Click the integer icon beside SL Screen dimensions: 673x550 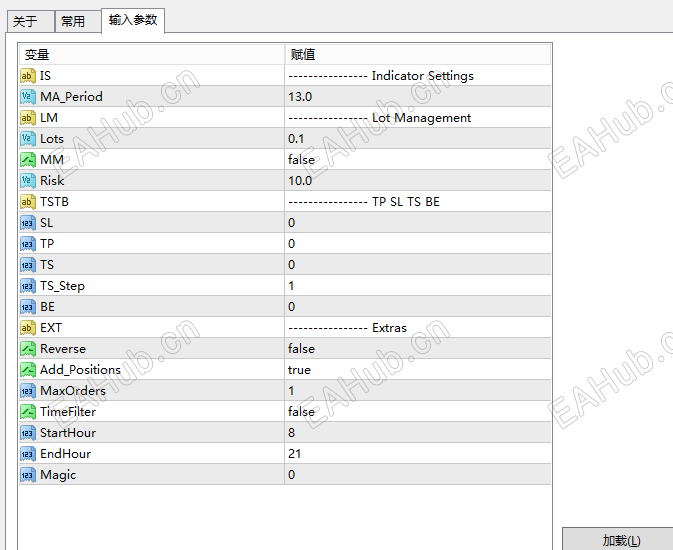click(28, 223)
